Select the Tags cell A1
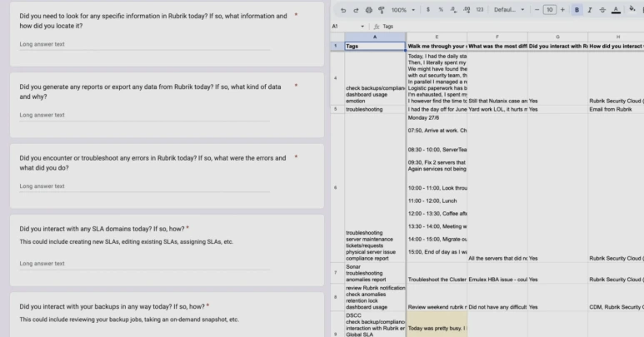The image size is (644, 337). click(x=375, y=46)
